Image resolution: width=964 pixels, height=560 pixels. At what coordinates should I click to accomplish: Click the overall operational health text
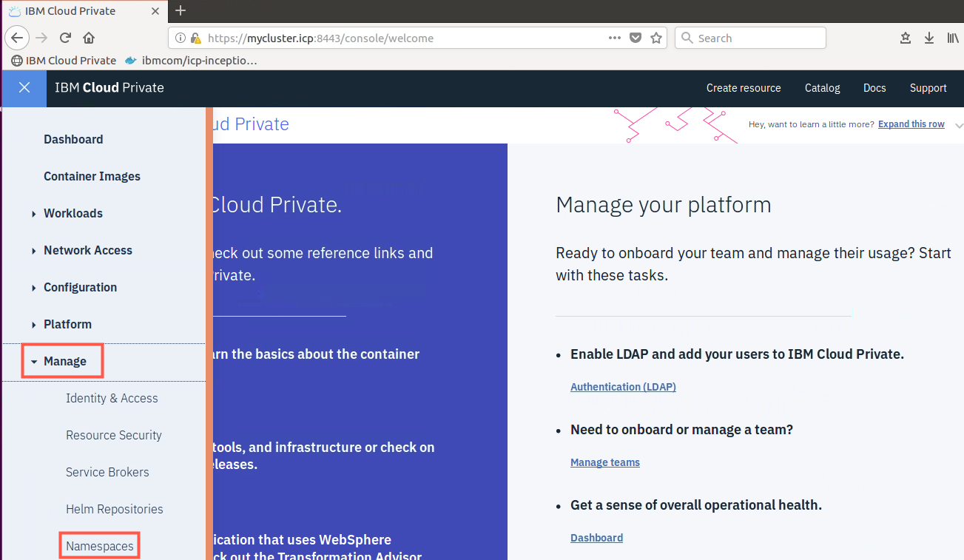(696, 505)
